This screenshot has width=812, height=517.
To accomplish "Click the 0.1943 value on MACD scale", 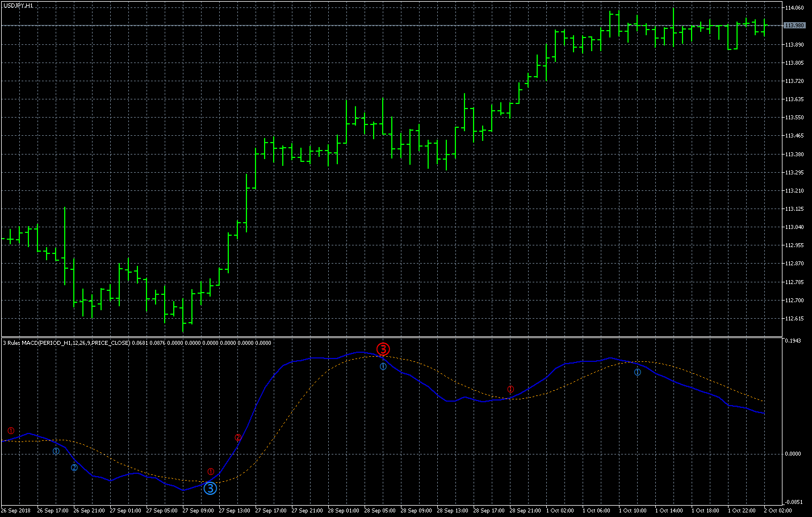I will pyautogui.click(x=793, y=341).
